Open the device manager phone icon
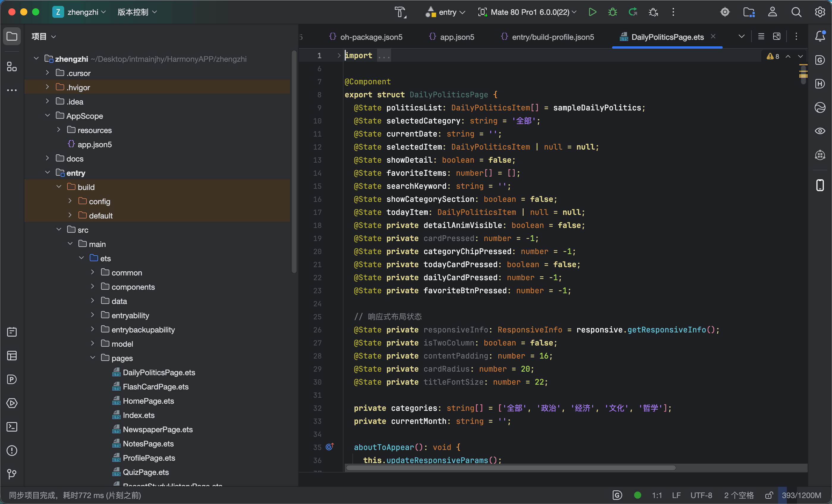The image size is (832, 504). click(x=820, y=185)
